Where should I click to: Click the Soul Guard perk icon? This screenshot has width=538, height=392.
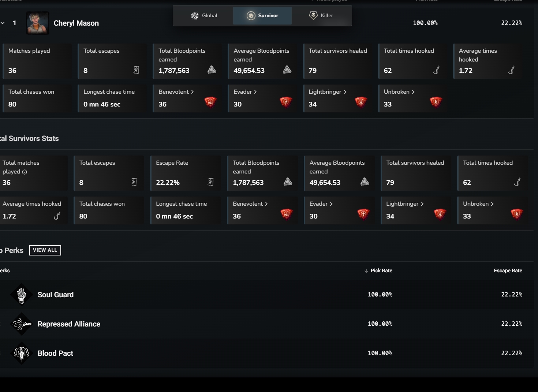[x=22, y=295]
